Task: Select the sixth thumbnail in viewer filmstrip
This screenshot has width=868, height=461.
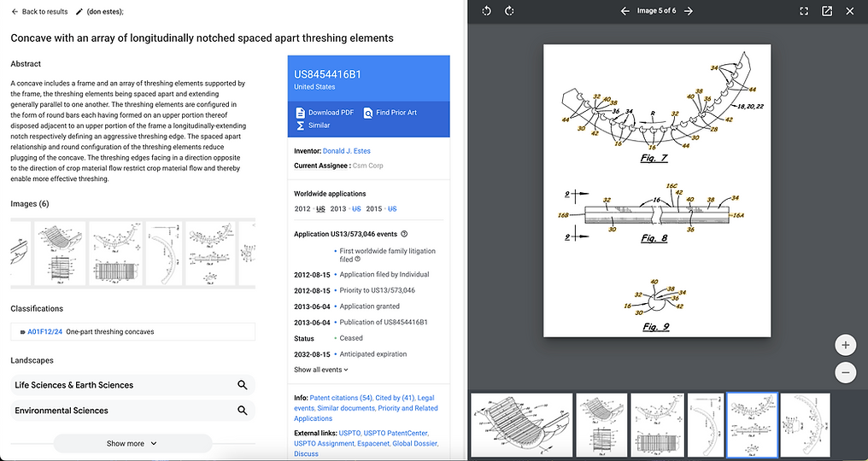Action: click(805, 426)
